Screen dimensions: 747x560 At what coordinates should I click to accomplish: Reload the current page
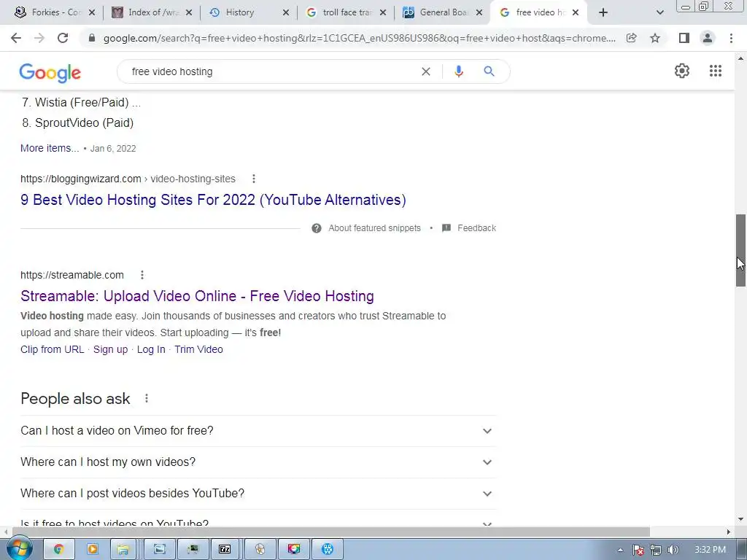click(x=63, y=38)
